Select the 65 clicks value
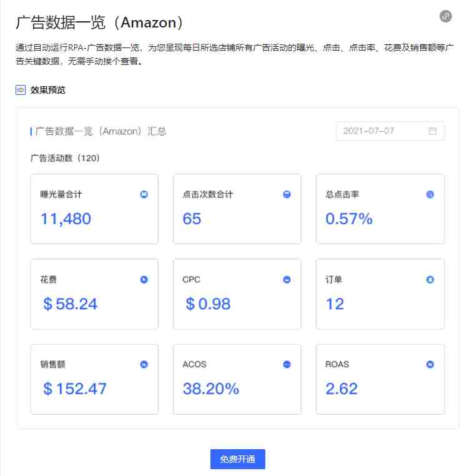This screenshot has width=472, height=476. tap(192, 219)
